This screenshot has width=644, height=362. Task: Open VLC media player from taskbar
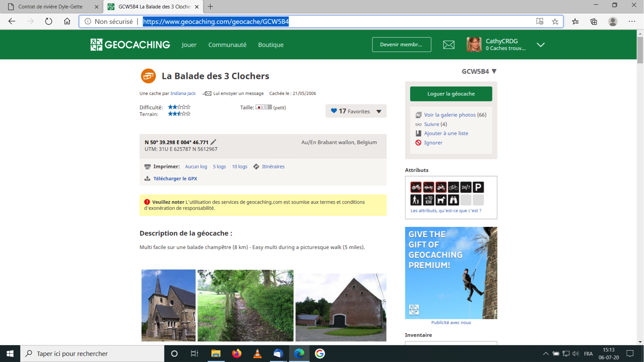click(x=257, y=353)
